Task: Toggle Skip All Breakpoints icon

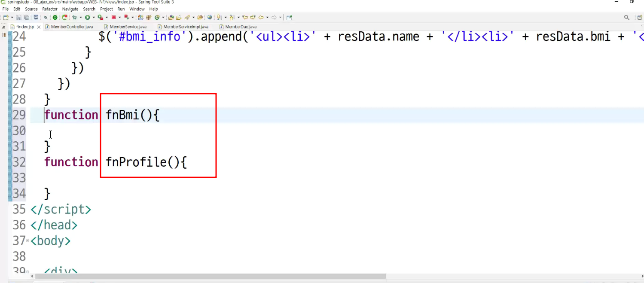Action: [x=46, y=18]
